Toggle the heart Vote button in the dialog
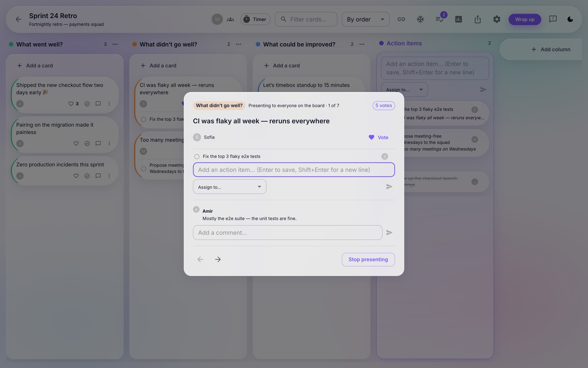The width and height of the screenshot is (588, 368). 379,137
